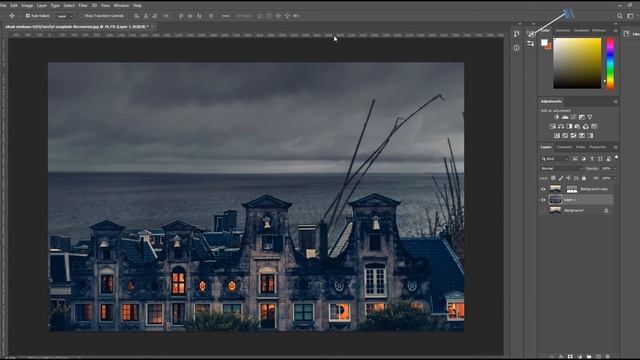Add a Curves adjustment

[573, 117]
